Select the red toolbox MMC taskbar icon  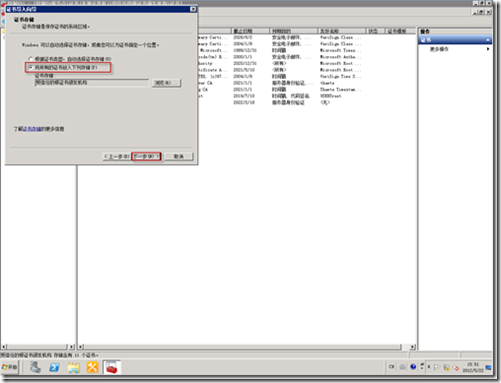tap(112, 367)
